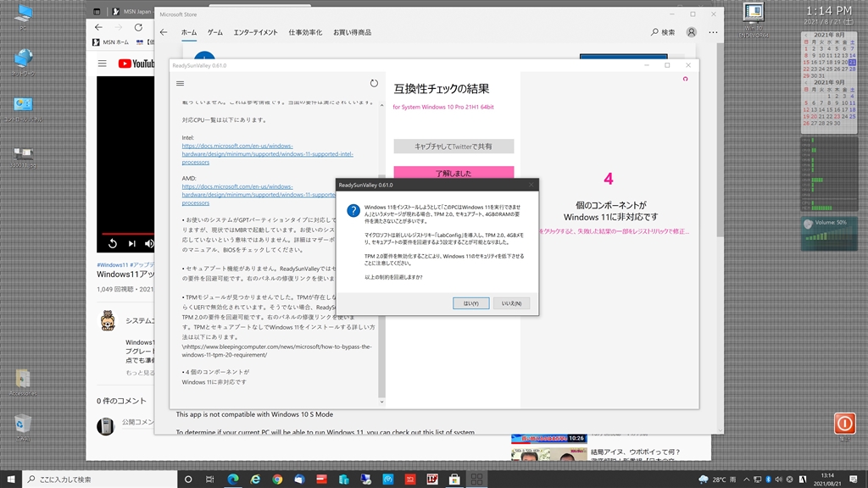Click the speaker volume tray icon

click(778, 480)
